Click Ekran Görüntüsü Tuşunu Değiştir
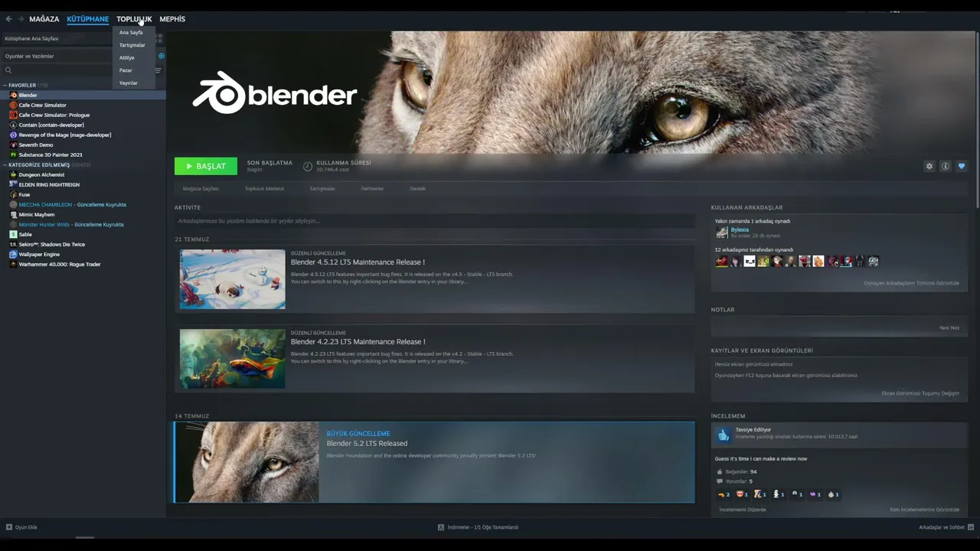The height and width of the screenshot is (551, 980). tap(920, 393)
